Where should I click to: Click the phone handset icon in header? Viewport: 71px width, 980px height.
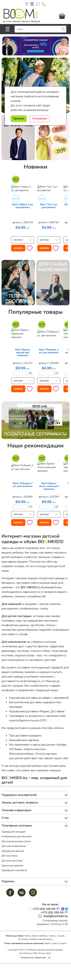(x=44, y=4)
